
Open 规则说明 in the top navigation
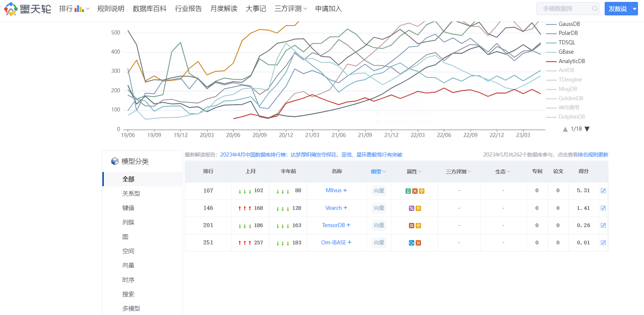111,9
